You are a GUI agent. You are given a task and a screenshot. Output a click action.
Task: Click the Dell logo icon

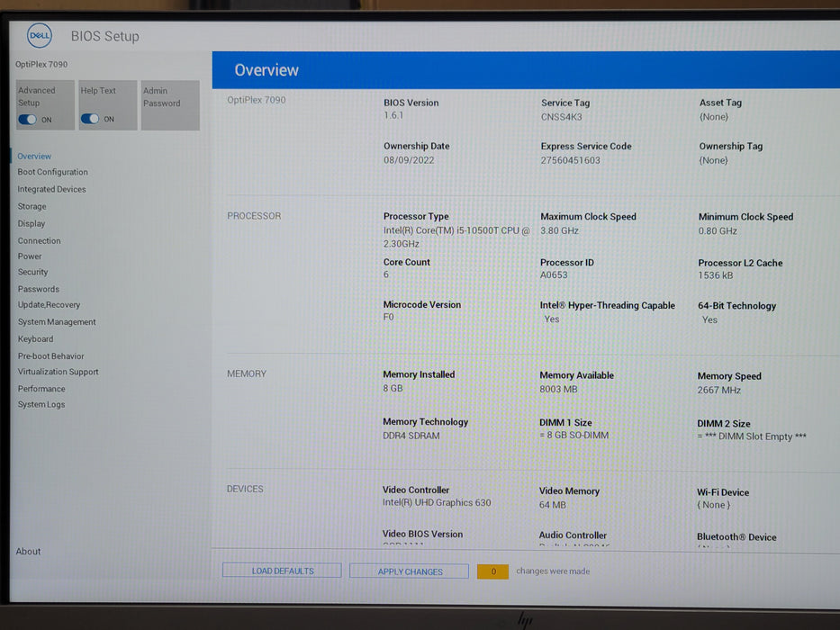click(x=40, y=36)
